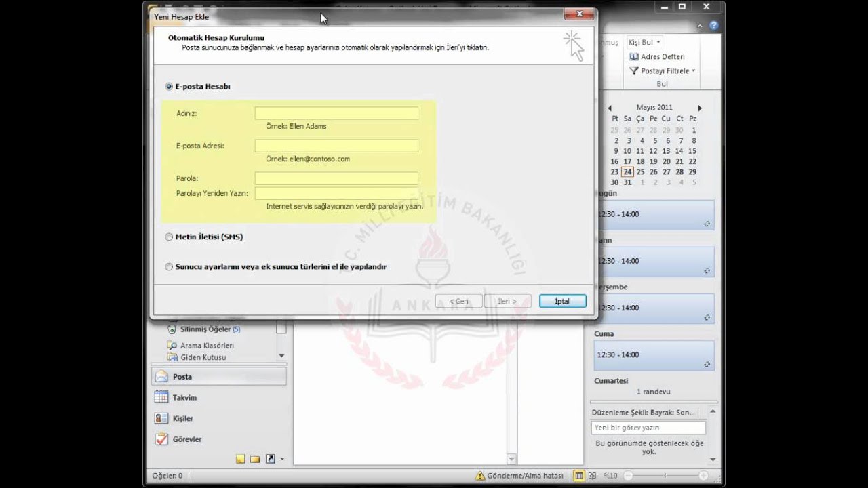This screenshot has height=488, width=868.
Task: Select the Metin İletisi (SMS) radio option
Action: tap(169, 237)
